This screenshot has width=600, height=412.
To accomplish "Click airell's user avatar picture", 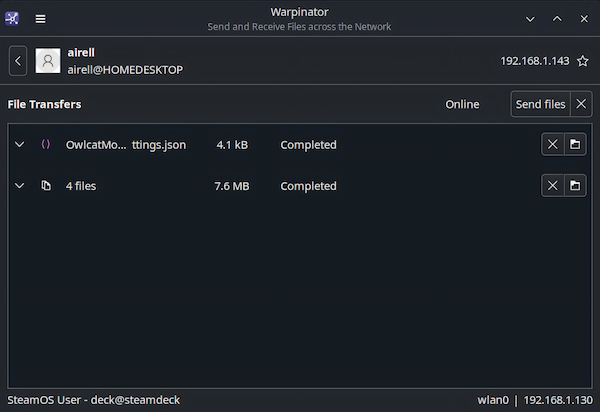I will click(x=48, y=61).
